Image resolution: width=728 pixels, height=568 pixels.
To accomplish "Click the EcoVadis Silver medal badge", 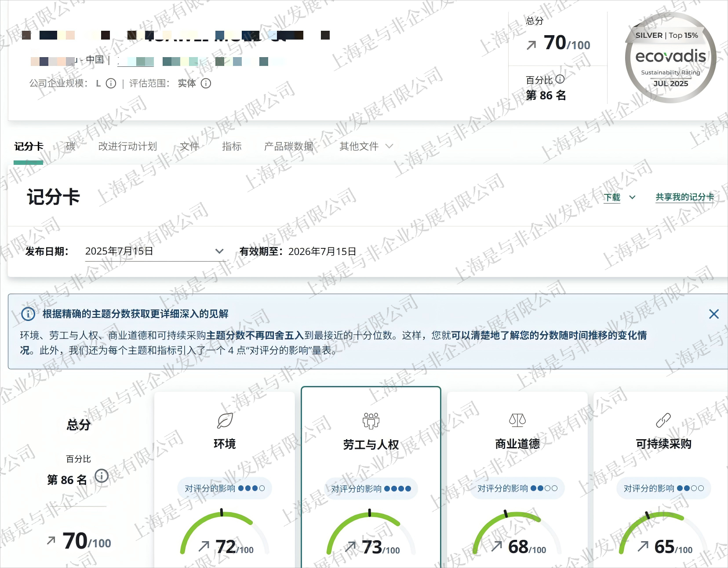I will [x=670, y=58].
